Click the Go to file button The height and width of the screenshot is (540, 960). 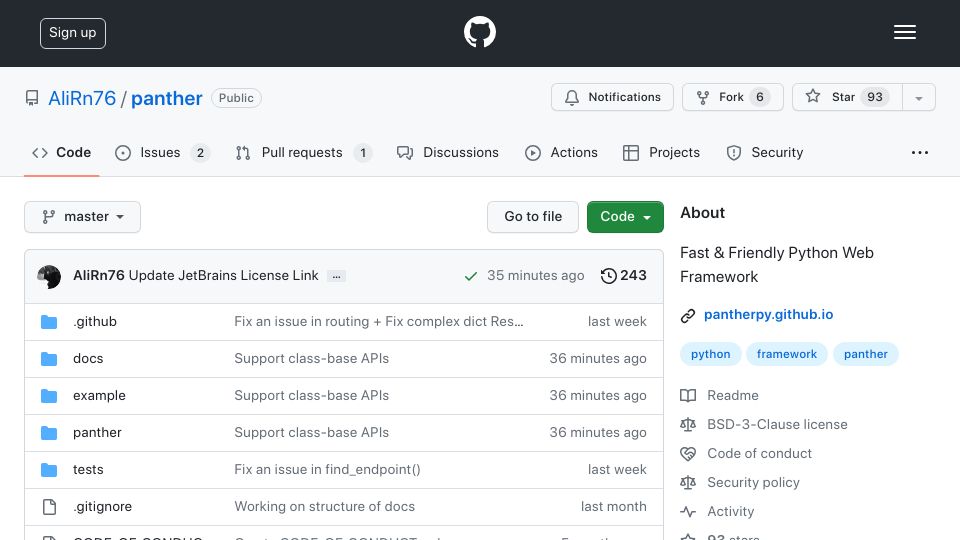tap(533, 217)
